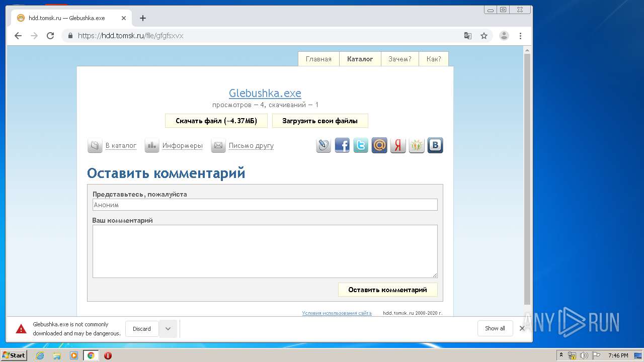Click the page vertical scrollbar
The image size is (644, 362).
527,178
